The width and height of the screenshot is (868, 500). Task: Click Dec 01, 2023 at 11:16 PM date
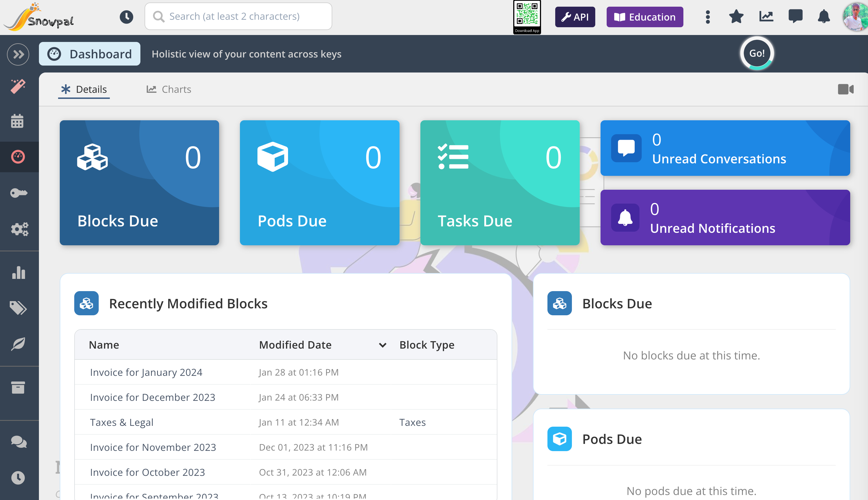[x=313, y=447]
